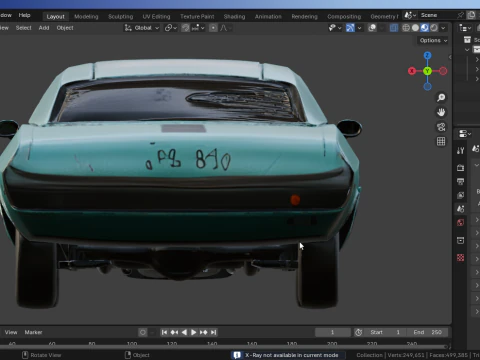This screenshot has width=480, height=360.
Task: Open the scene browse icon dropdown
Action: [410, 15]
